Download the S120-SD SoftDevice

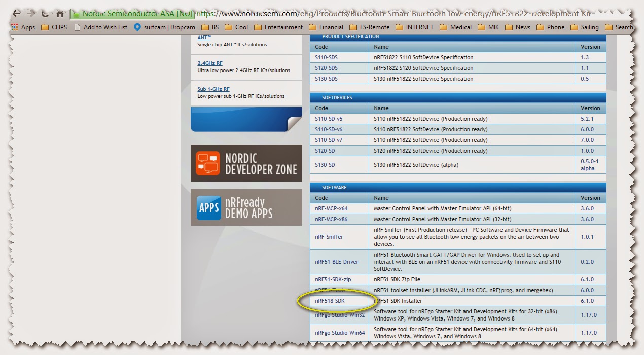(325, 151)
